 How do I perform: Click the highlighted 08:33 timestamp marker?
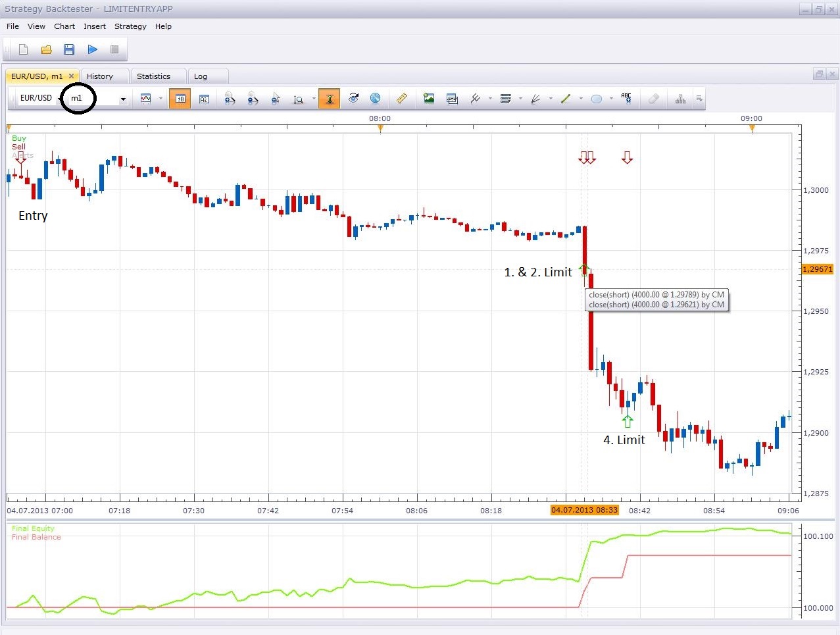click(x=584, y=510)
